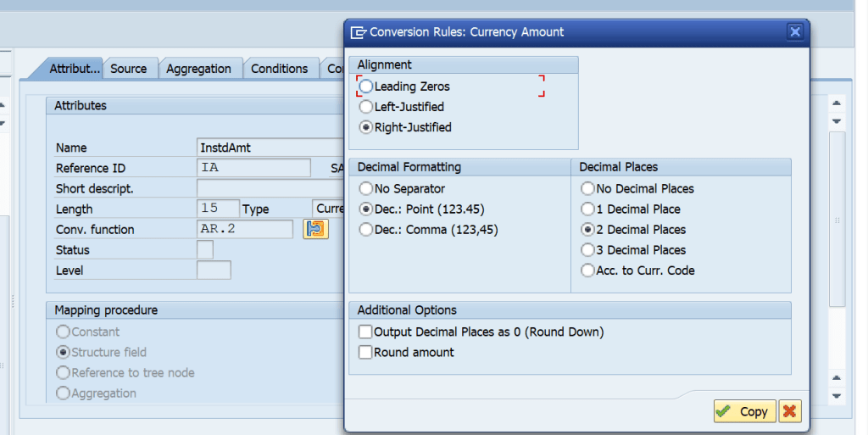The image size is (868, 435).
Task: Click the Conv. function field AR.2
Action: [x=245, y=229]
